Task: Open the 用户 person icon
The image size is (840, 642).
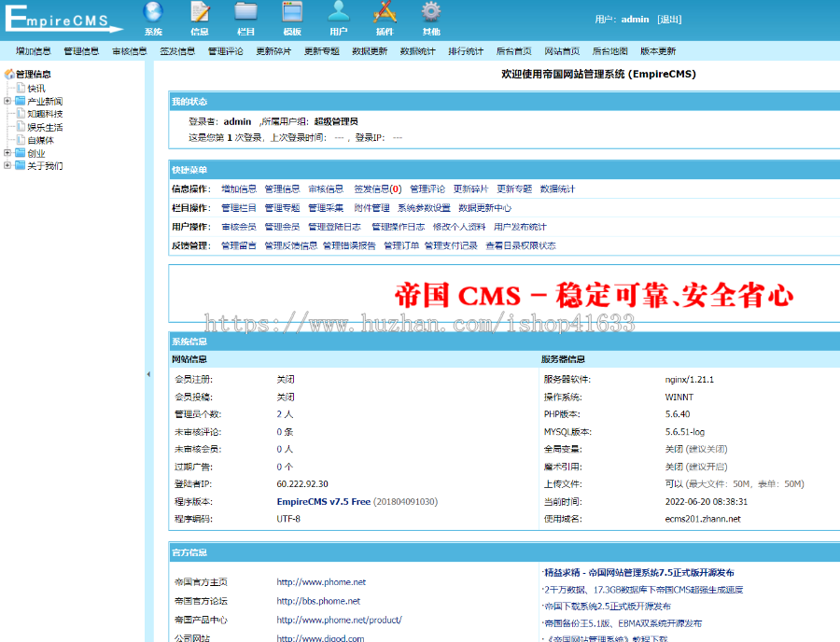Action: [x=339, y=12]
